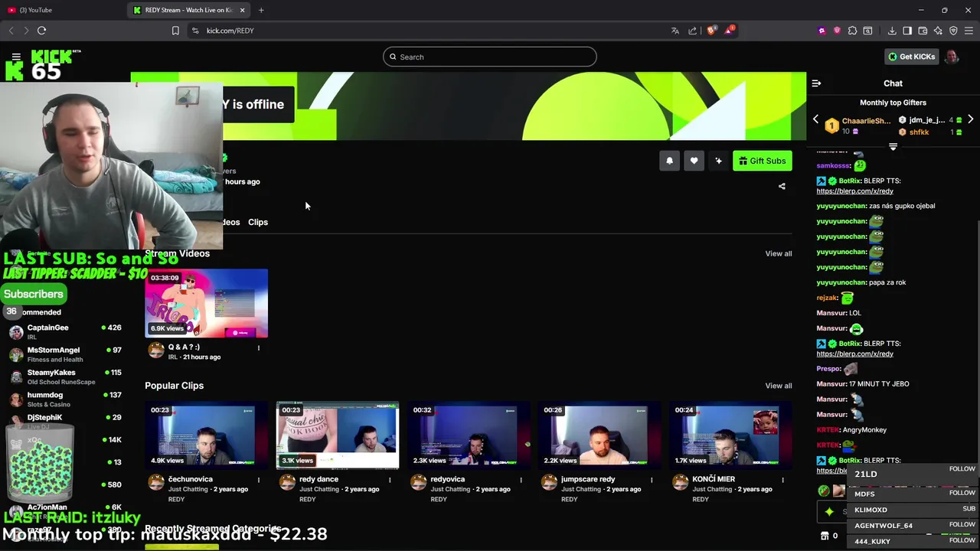The height and width of the screenshot is (551, 980).
Task: Collapse the top gifters leaderboard
Action: 893,146
